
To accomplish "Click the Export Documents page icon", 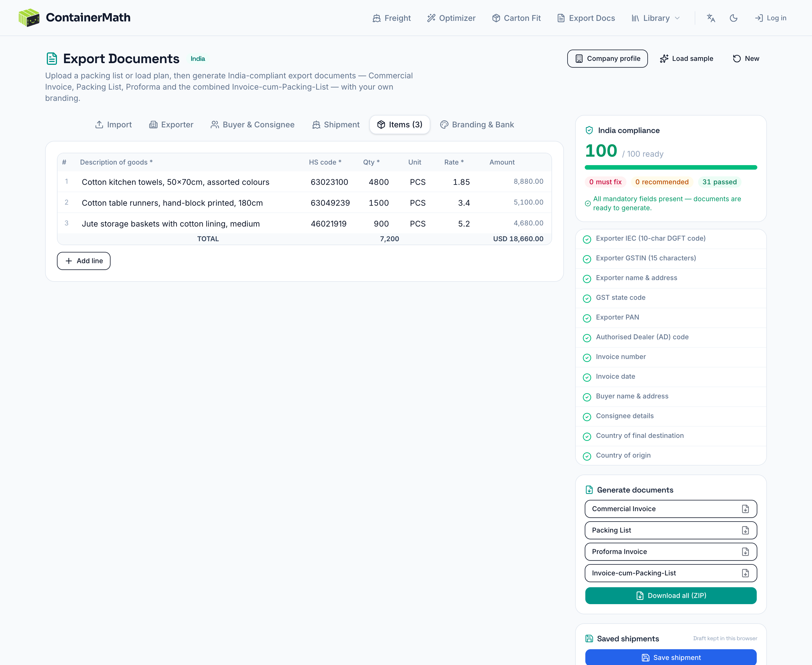I will click(x=52, y=59).
